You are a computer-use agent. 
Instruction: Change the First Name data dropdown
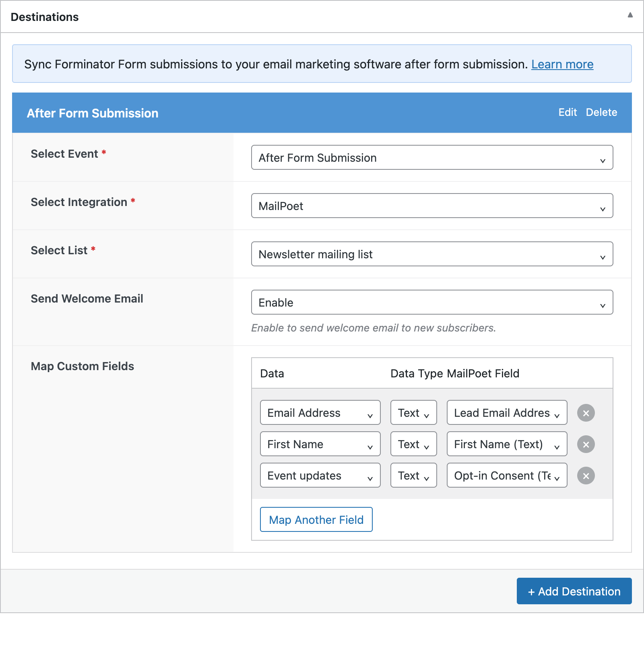[320, 444]
